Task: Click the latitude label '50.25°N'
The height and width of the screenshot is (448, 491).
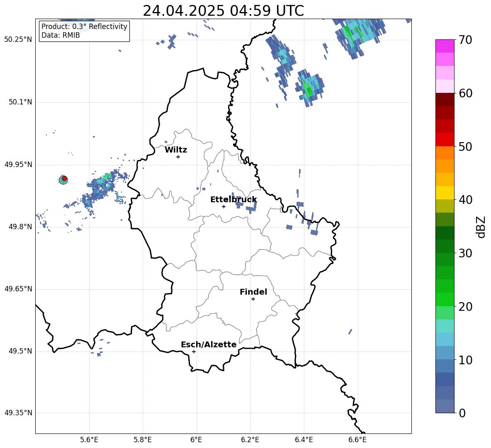Action: (18, 40)
